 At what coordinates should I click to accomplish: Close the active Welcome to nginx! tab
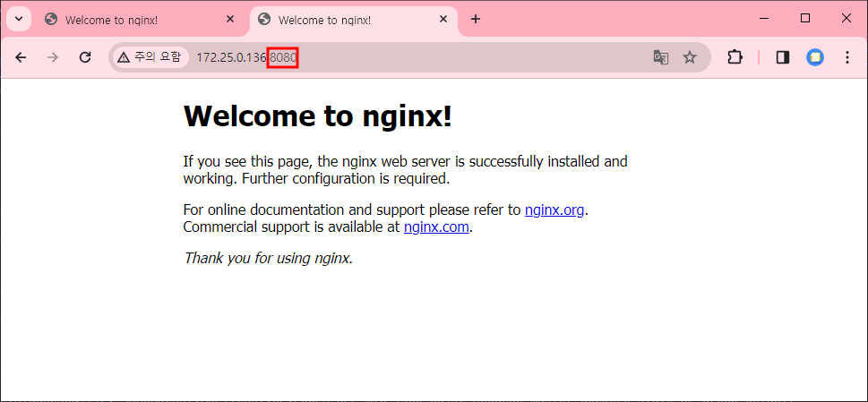pos(443,20)
